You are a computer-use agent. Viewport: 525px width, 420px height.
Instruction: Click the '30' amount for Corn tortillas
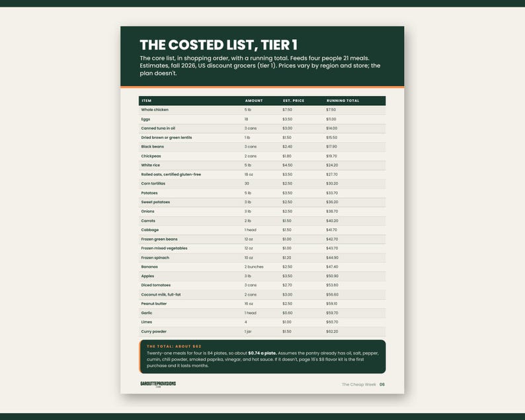[x=247, y=183]
